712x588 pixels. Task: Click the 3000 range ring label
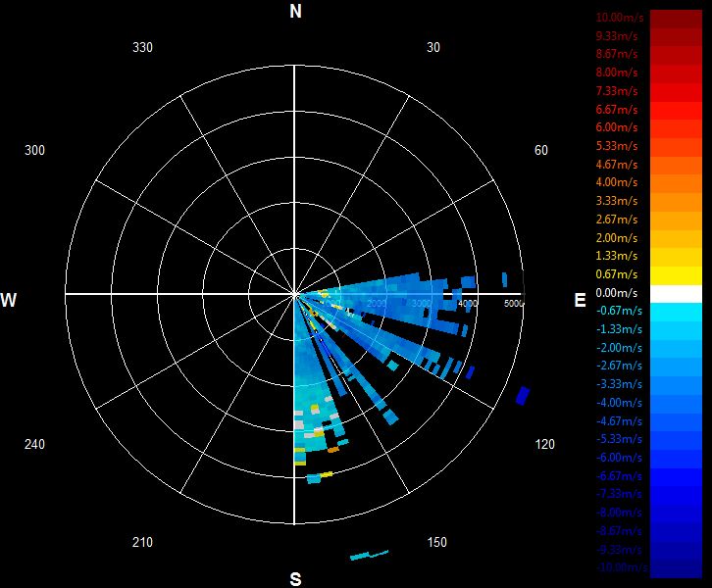(422, 303)
